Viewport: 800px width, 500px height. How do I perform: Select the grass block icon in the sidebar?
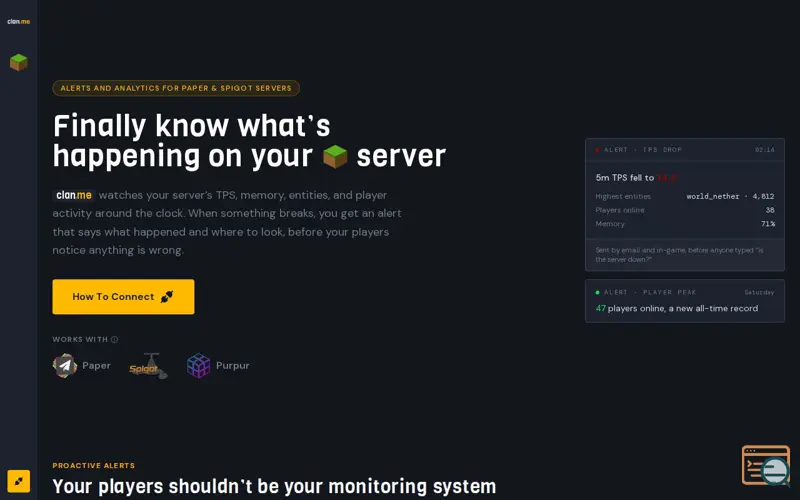pos(18,62)
